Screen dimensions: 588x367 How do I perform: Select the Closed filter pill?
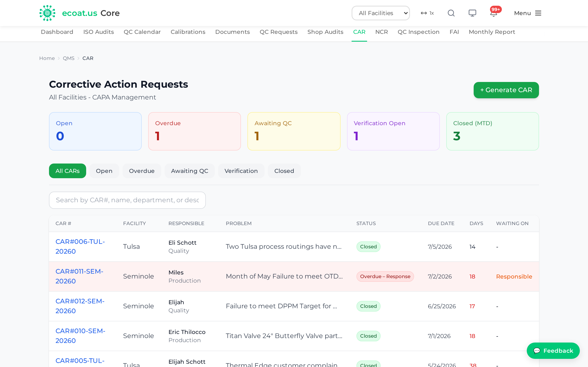(x=284, y=171)
